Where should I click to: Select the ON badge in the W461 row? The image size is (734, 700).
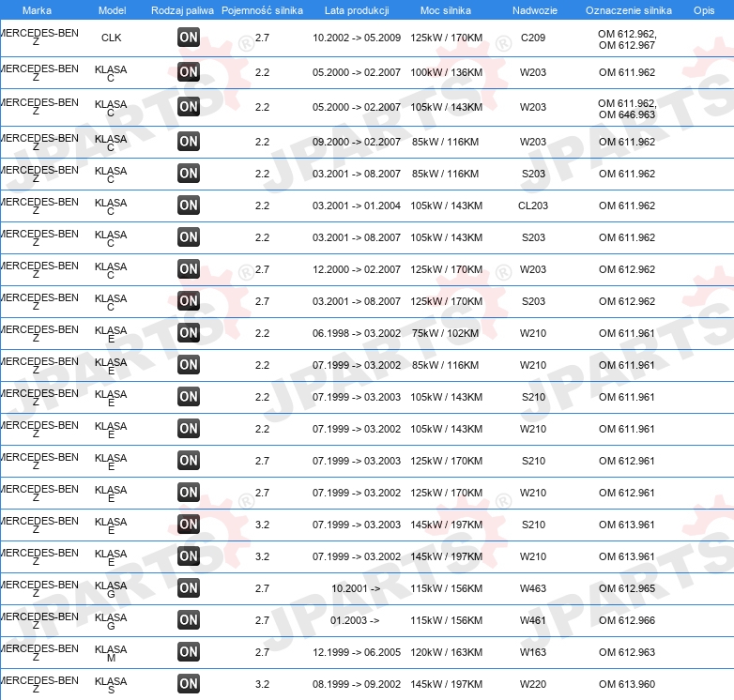tap(189, 620)
